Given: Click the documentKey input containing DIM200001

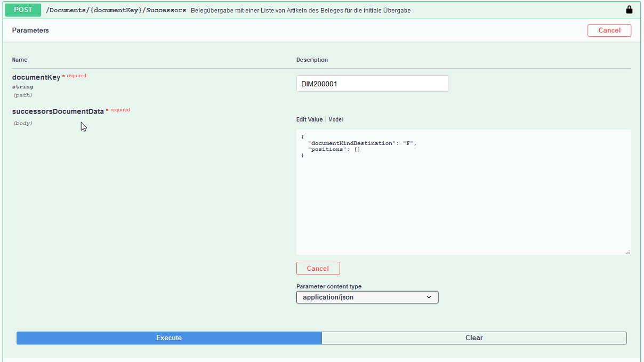Looking at the screenshot, I should click(x=372, y=83).
